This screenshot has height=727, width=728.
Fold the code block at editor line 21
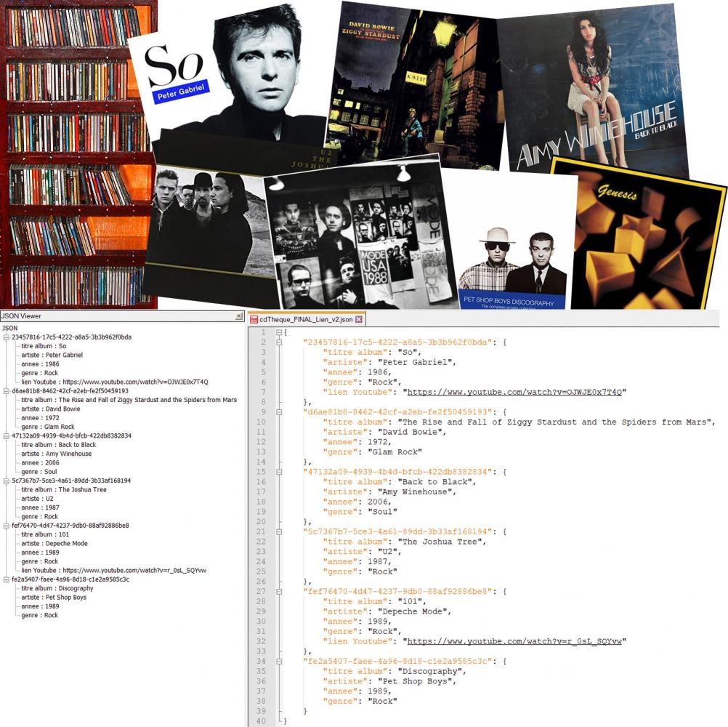coord(279,532)
